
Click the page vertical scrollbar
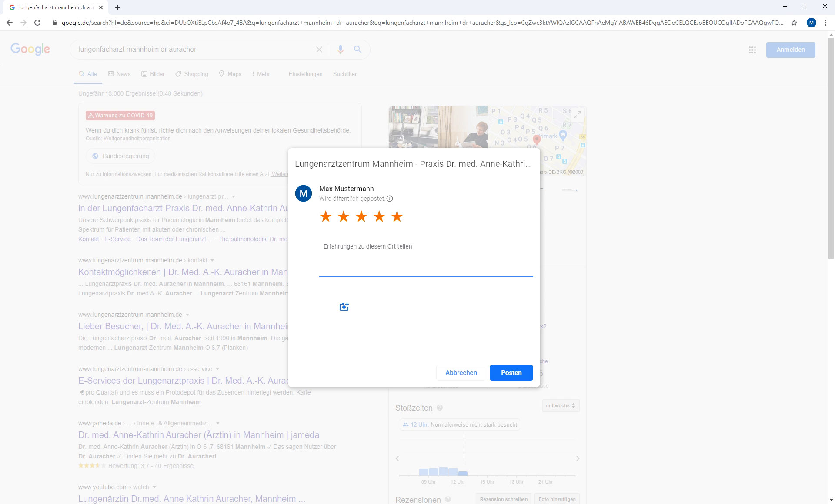tap(831, 148)
